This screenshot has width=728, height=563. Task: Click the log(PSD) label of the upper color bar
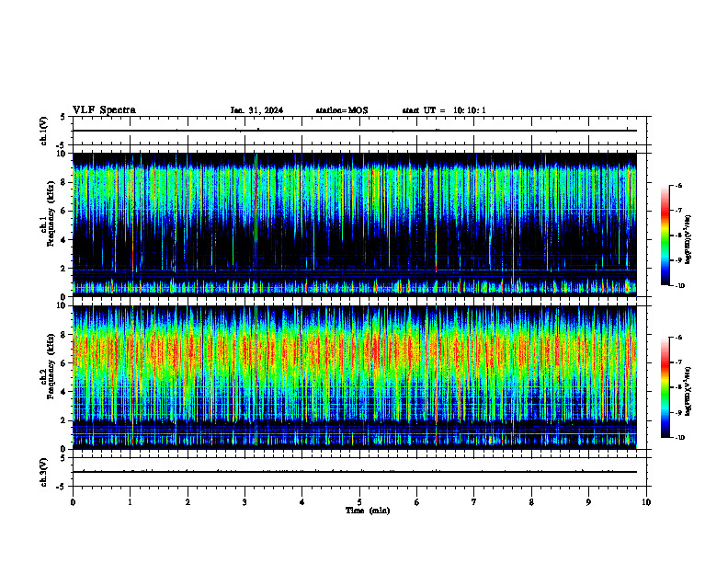point(688,240)
